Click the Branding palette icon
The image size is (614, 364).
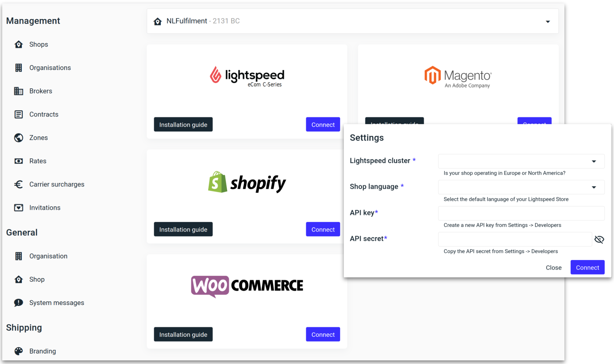pyautogui.click(x=19, y=351)
